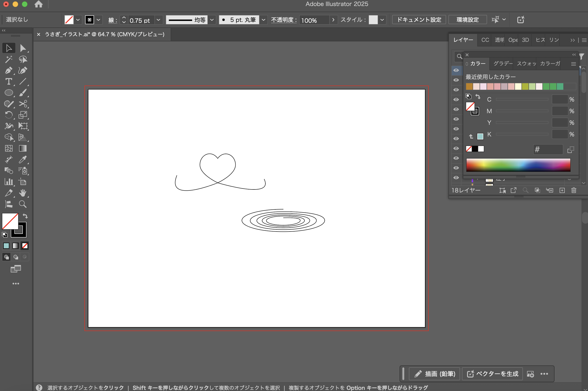Viewport: 588px width, 391px height.
Task: Select the Eyedropper tool
Action: (x=23, y=159)
